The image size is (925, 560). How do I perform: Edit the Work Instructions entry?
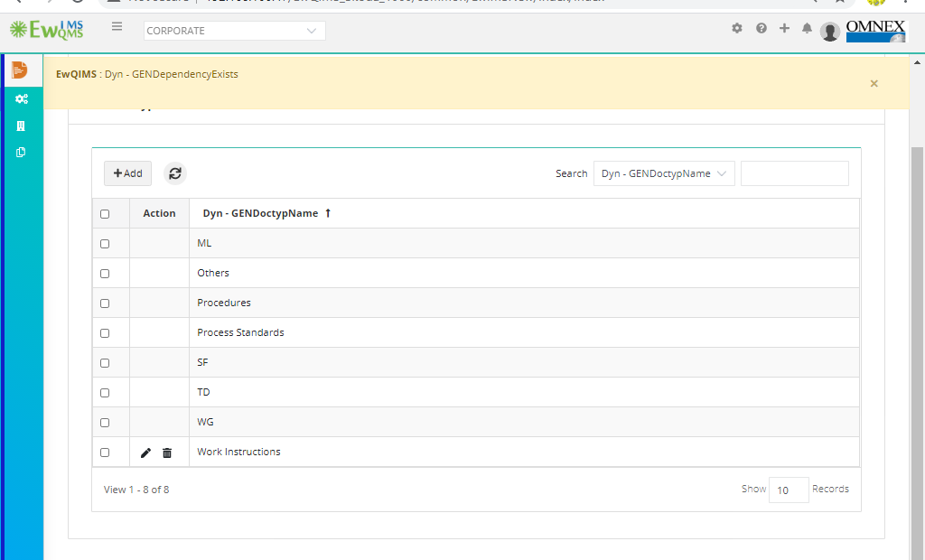tap(145, 453)
